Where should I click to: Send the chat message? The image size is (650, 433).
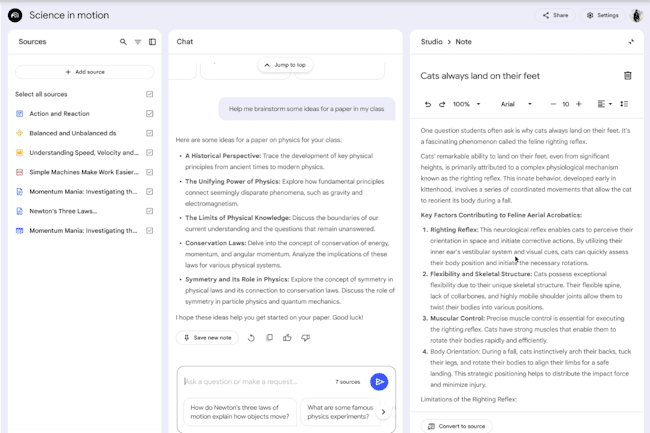pos(379,382)
